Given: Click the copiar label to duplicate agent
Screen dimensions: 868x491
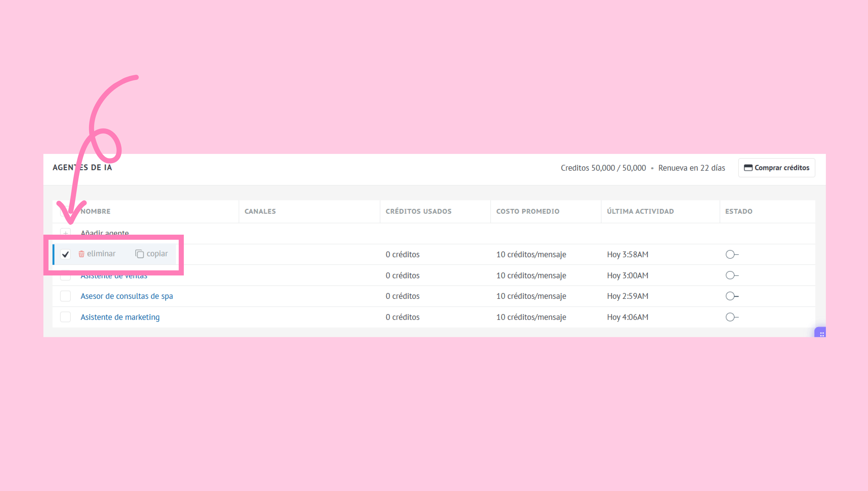Looking at the screenshot, I should 157,253.
